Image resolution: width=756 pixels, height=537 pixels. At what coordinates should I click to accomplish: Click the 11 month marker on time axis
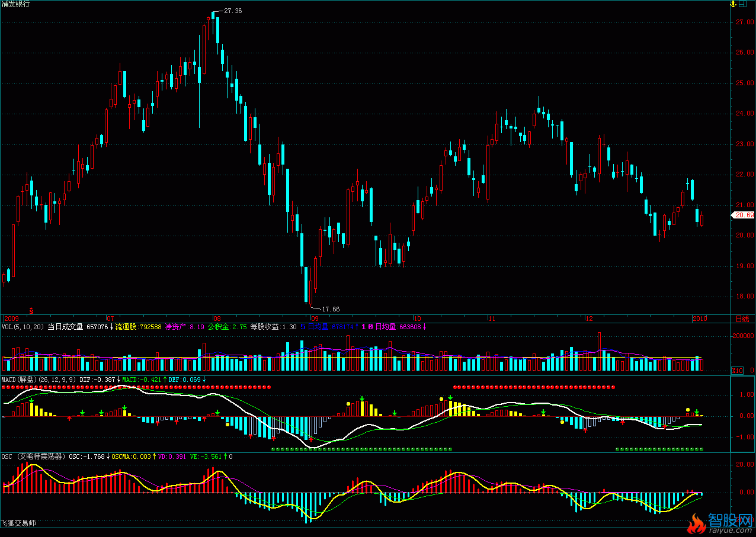[491, 318]
